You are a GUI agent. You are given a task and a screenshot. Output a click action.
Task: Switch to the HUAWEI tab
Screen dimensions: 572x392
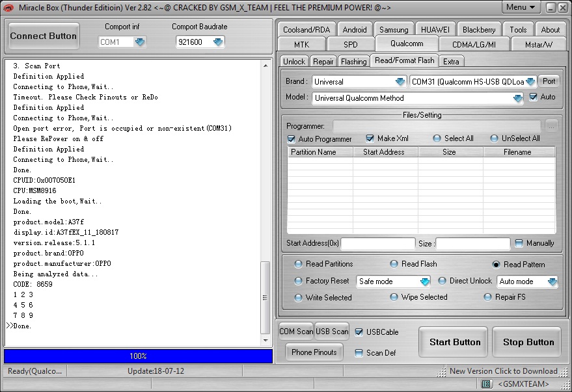[x=435, y=29]
